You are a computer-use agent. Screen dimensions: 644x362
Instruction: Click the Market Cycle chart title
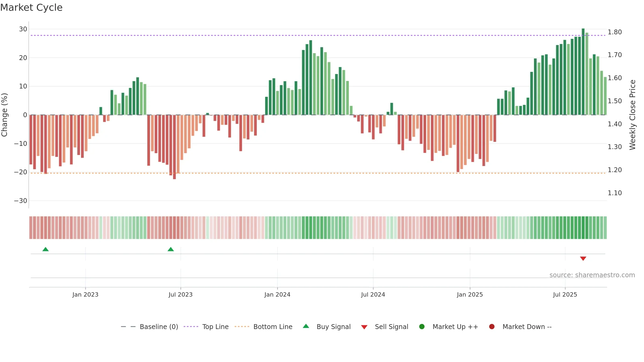31,8
